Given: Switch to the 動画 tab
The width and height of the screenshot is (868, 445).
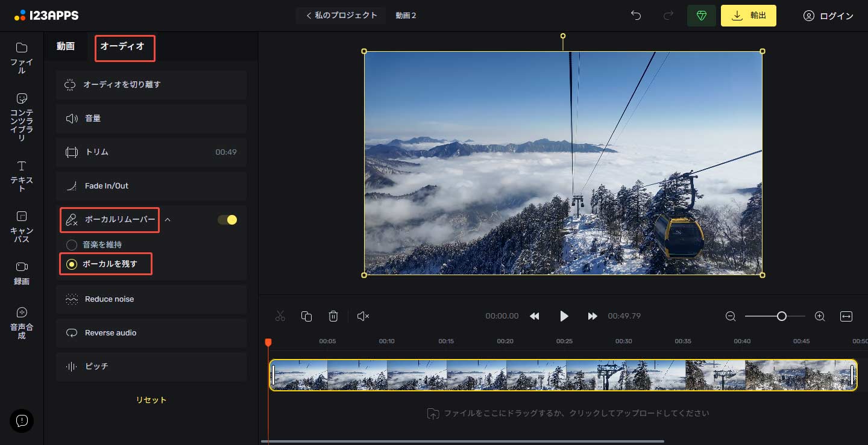Looking at the screenshot, I should [x=65, y=46].
